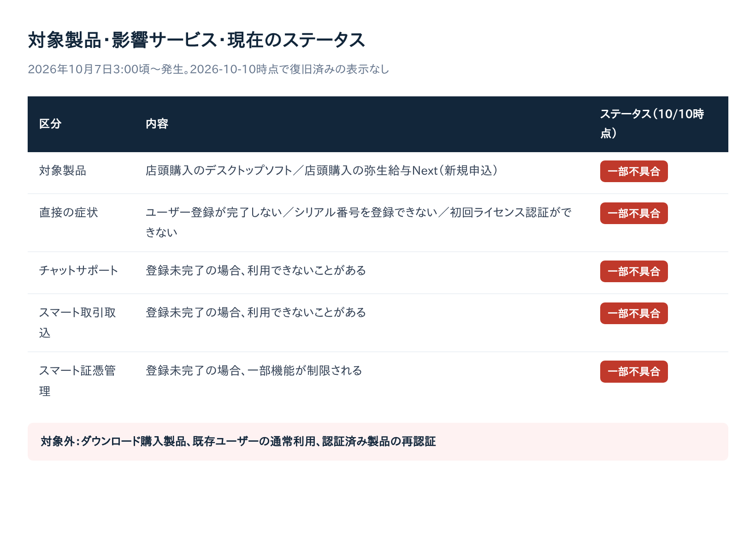Click the 区分 column header

coord(50,124)
